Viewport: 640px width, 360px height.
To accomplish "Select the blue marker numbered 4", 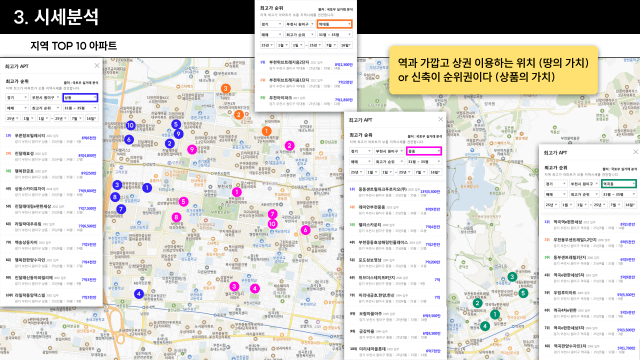I will 139,293.
